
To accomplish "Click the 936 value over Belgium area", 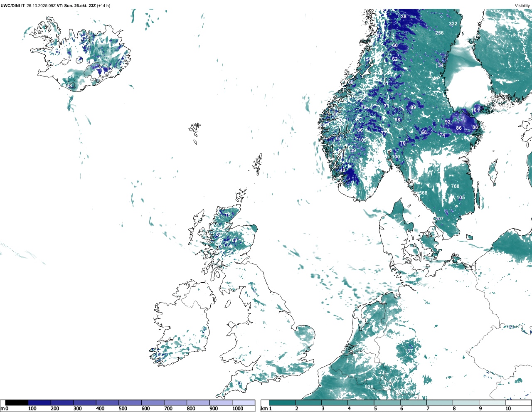I will click(369, 387).
